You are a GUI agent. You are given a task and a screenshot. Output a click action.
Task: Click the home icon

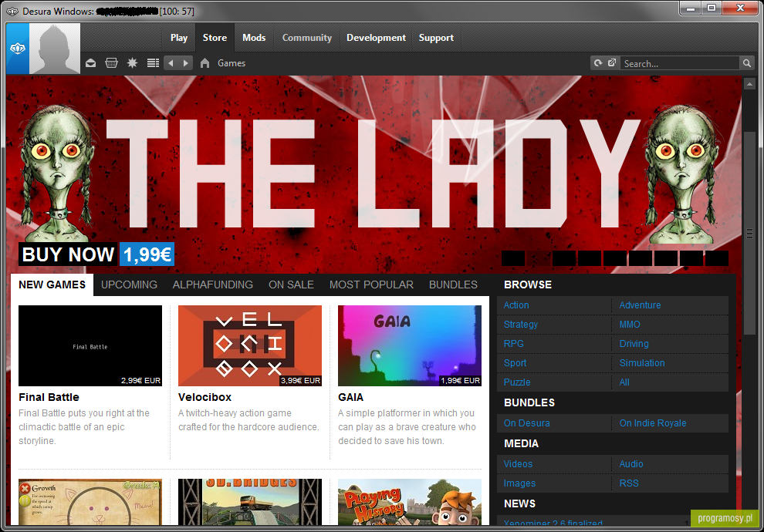205,63
